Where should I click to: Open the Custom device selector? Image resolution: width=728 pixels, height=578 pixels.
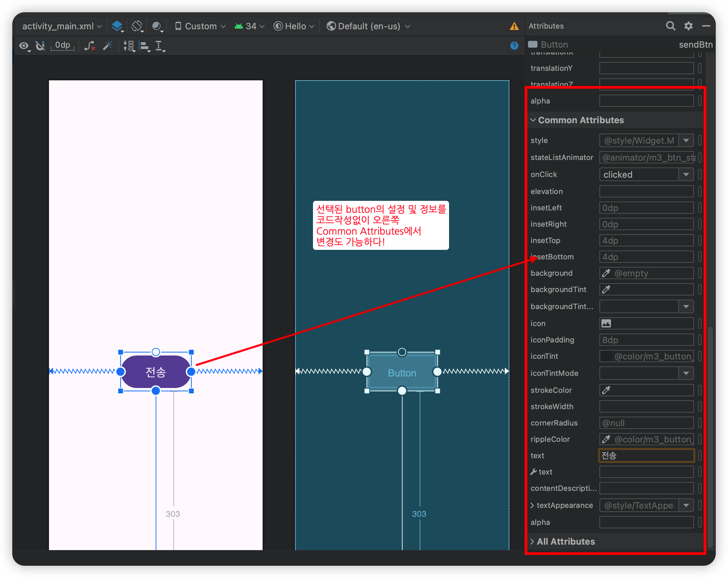[x=200, y=26]
